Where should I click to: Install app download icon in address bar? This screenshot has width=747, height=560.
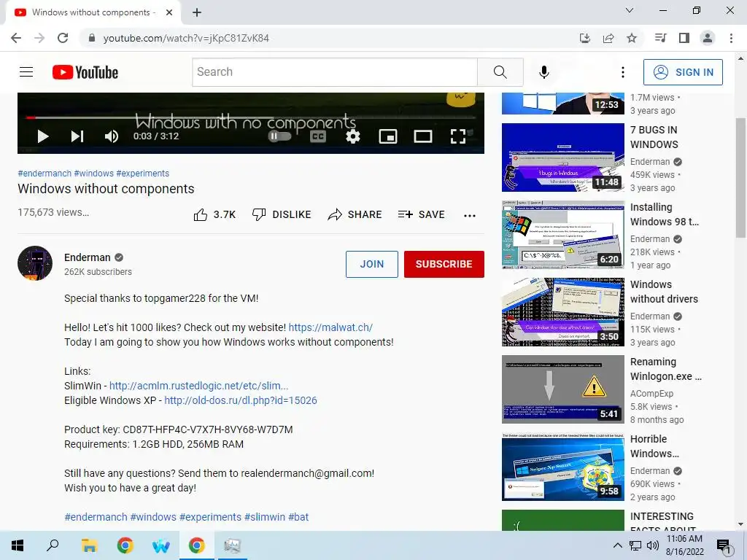coord(585,38)
